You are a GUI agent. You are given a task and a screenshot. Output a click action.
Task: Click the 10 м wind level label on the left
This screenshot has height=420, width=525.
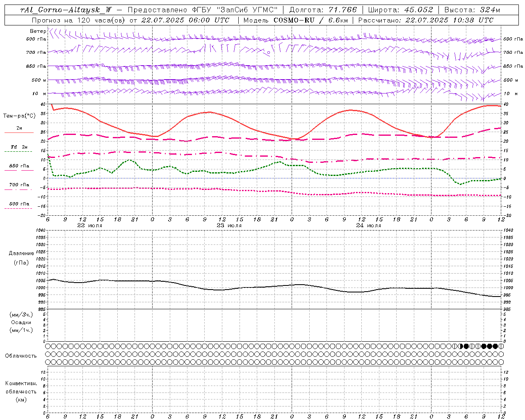(39, 94)
